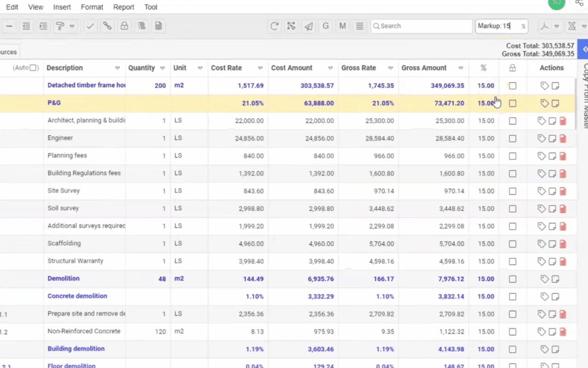
Task: Click into the Search field
Action: (422, 26)
